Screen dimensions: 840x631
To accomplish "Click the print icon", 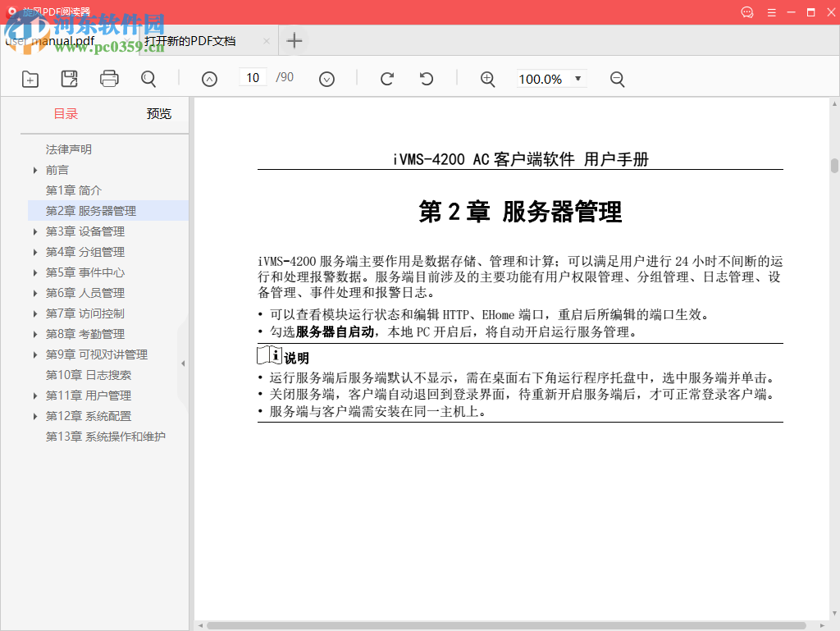I will [108, 79].
